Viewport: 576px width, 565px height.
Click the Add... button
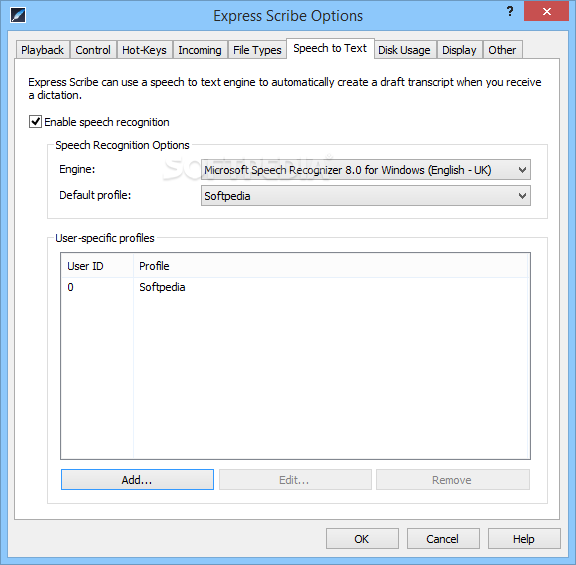pyautogui.click(x=137, y=480)
